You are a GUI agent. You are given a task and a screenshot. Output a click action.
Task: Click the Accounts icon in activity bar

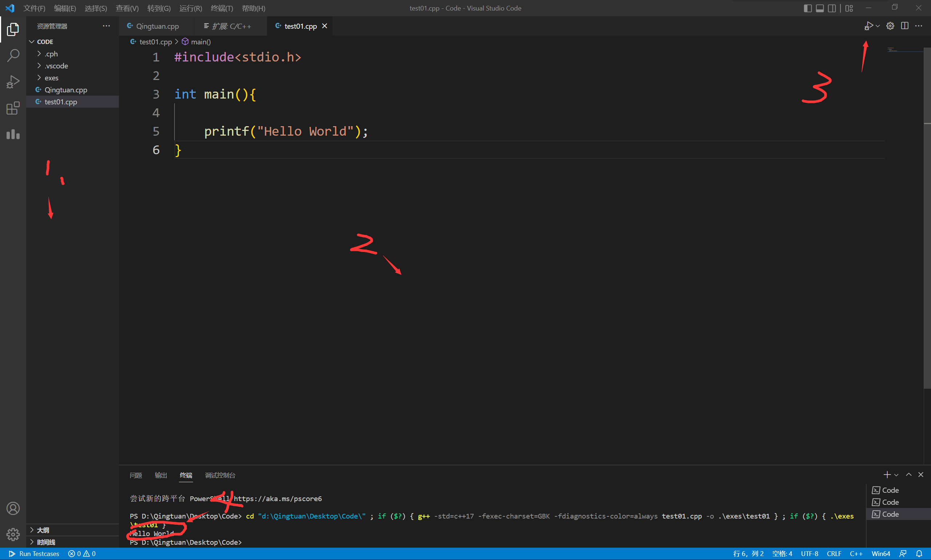point(13,508)
